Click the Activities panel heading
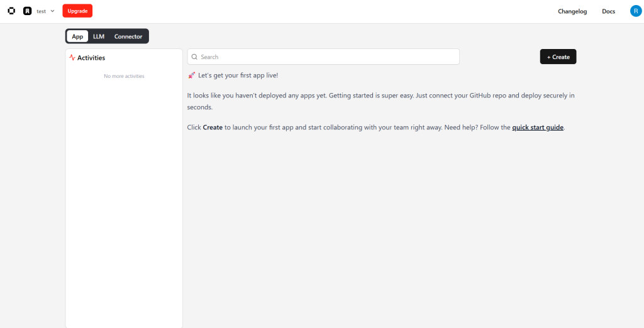This screenshot has width=644, height=328. coord(91,58)
